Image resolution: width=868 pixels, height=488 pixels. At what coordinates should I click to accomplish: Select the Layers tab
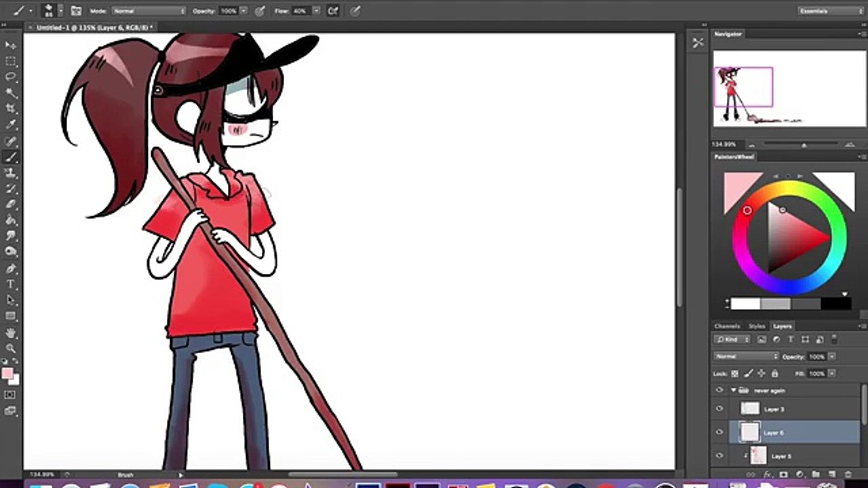point(783,326)
